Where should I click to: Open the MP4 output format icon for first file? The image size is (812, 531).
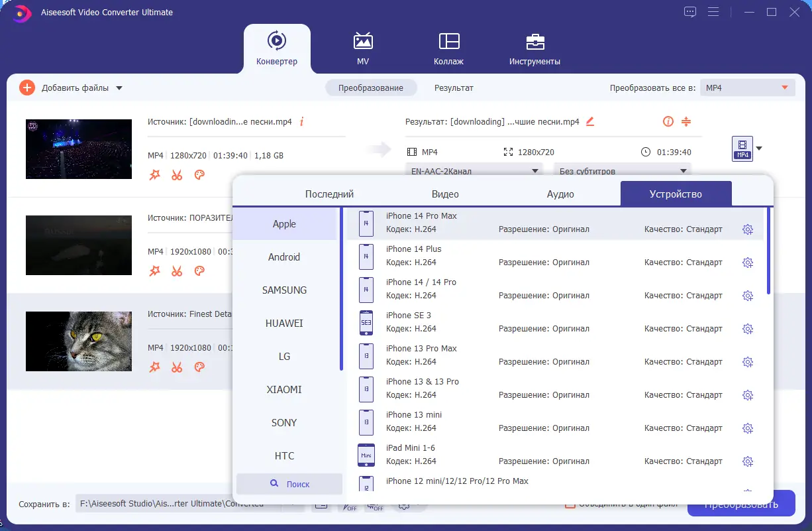tap(742, 148)
